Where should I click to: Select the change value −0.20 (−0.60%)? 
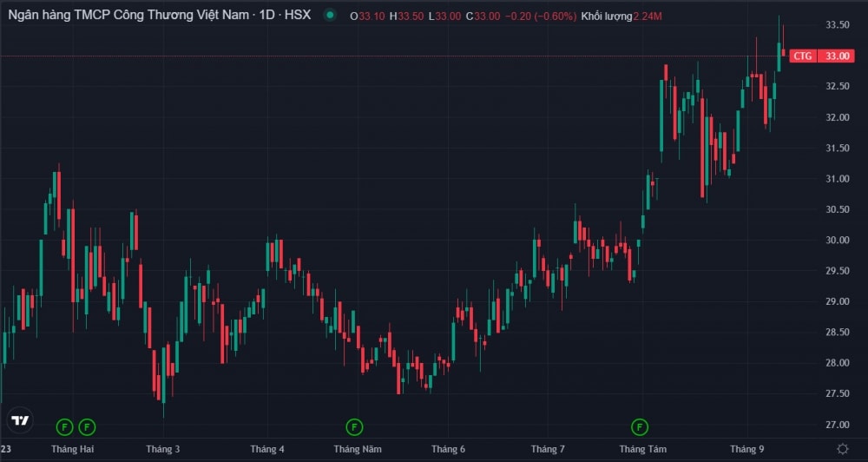coord(540,16)
